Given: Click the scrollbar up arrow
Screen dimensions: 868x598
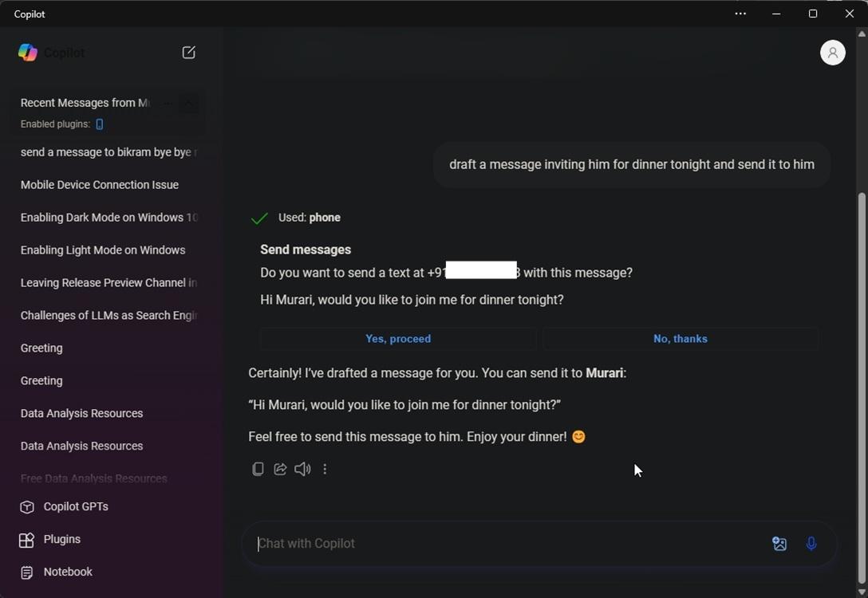Looking at the screenshot, I should [x=862, y=34].
